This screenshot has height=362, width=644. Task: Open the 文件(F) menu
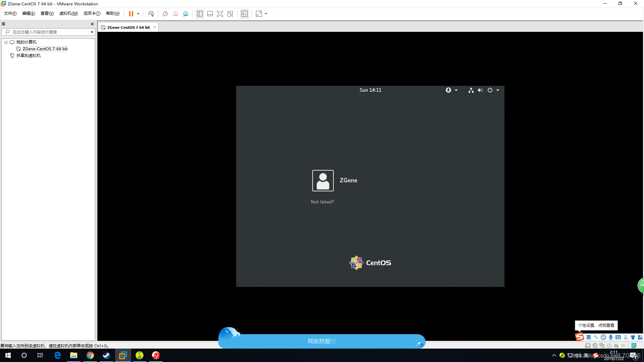[x=10, y=13]
